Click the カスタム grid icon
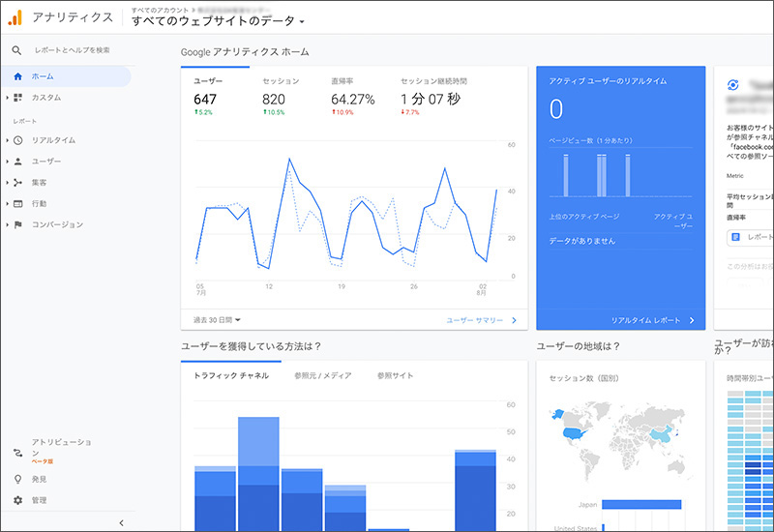 pos(17,98)
